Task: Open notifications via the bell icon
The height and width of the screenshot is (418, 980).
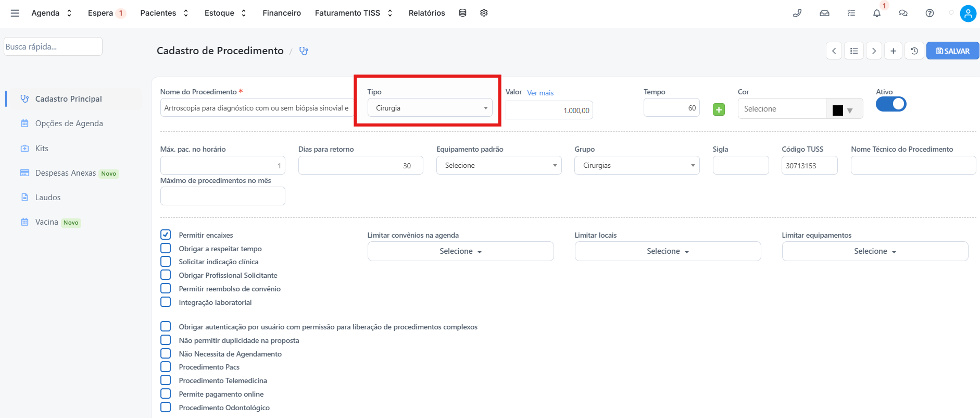Action: click(x=877, y=13)
